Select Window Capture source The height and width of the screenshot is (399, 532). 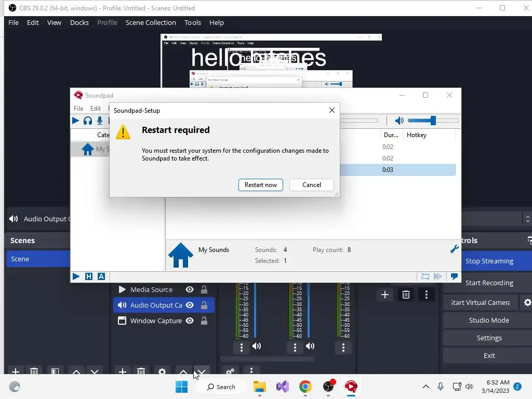pyautogui.click(x=156, y=321)
